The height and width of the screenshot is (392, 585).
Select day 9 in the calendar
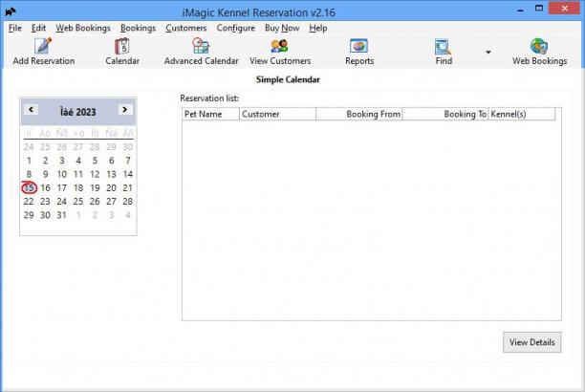[x=45, y=174]
